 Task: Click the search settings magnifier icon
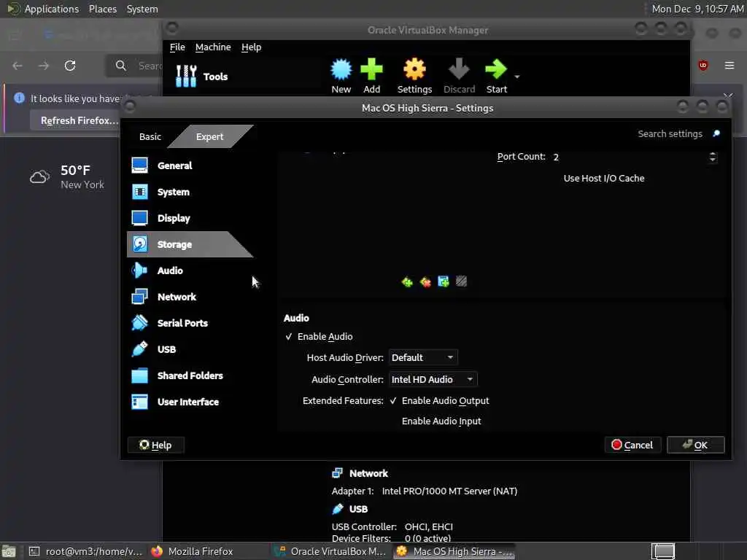tap(716, 134)
